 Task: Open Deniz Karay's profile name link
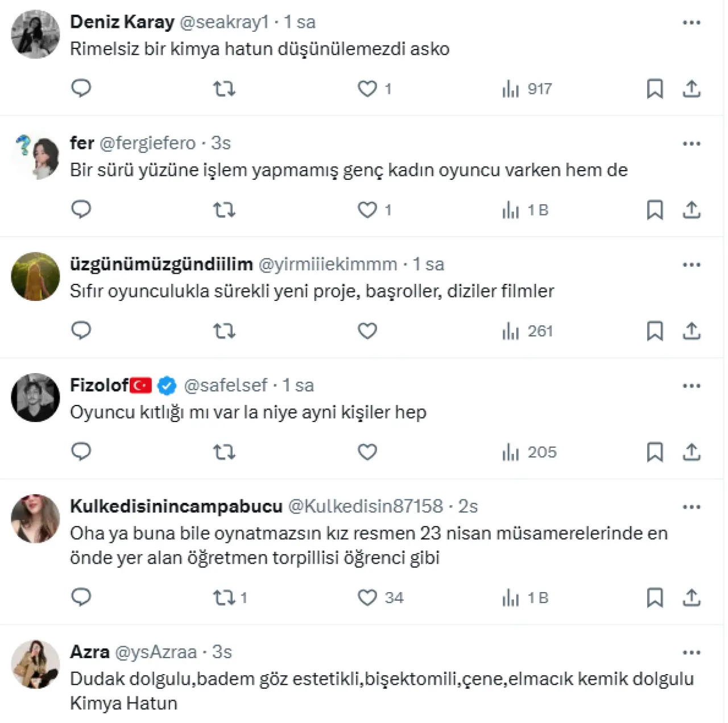pyautogui.click(x=122, y=22)
